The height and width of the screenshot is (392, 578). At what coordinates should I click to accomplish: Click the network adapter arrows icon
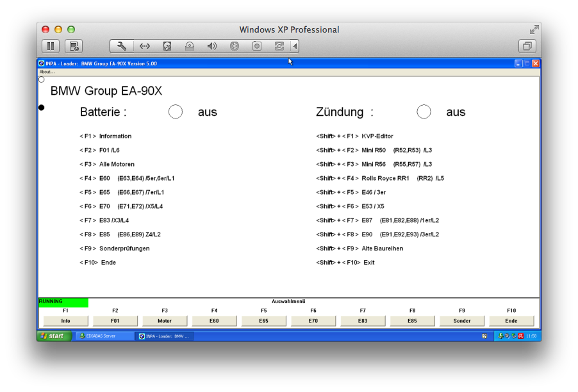(145, 46)
